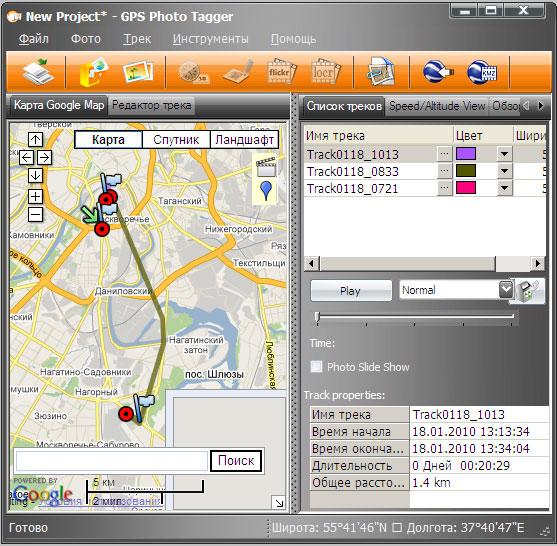The image size is (557, 546).
Task: Pan the map up with the arrow
Action: point(35,140)
